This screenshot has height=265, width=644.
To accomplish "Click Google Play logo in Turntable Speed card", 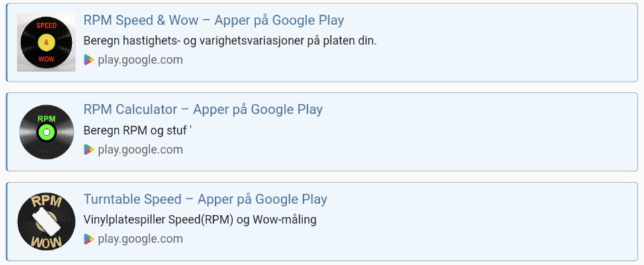I will [89, 239].
